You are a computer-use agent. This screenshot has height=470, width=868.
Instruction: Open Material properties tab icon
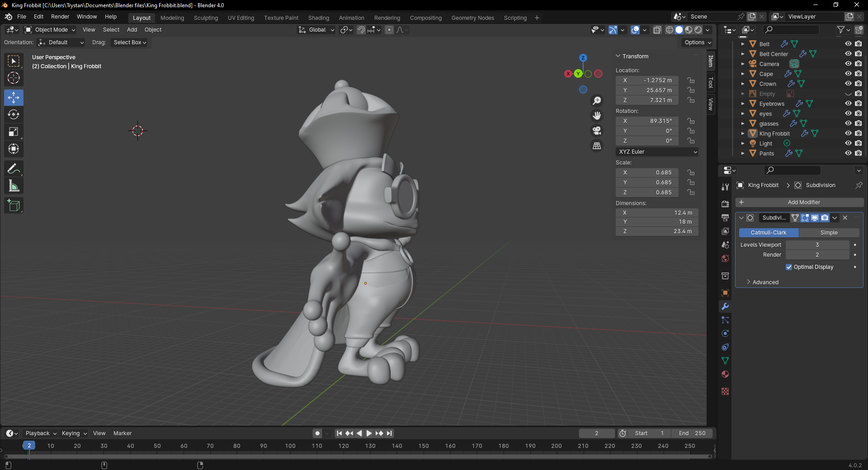point(725,374)
